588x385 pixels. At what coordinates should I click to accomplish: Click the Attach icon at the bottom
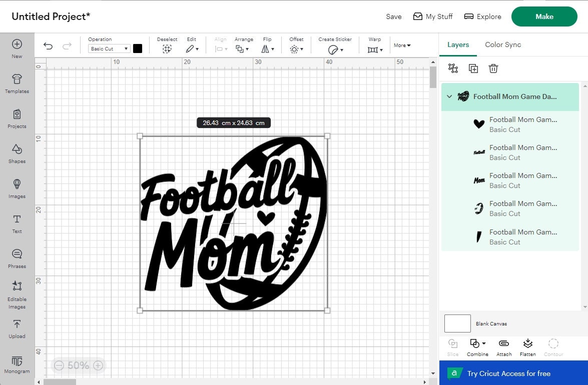click(503, 347)
